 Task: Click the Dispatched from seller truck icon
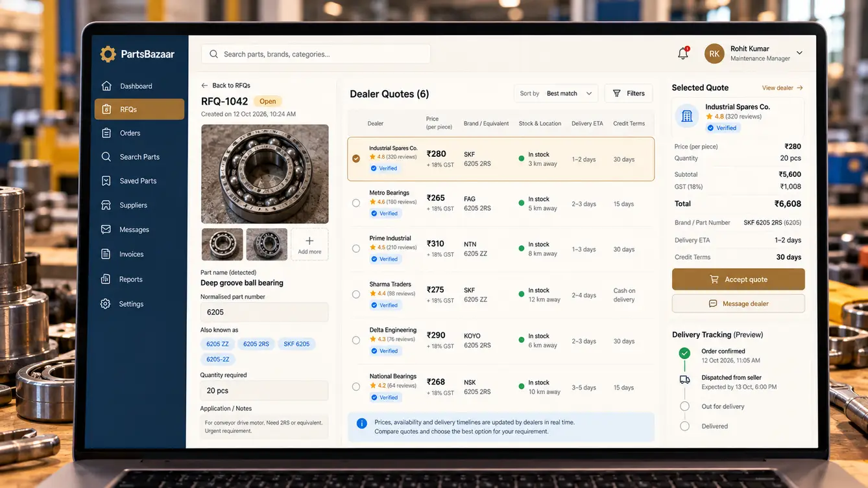coord(684,380)
